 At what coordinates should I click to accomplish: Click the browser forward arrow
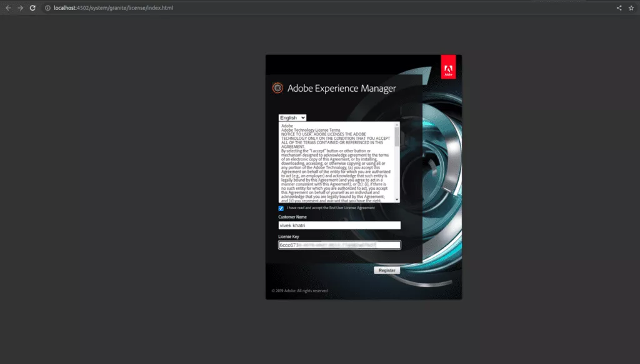coord(20,8)
